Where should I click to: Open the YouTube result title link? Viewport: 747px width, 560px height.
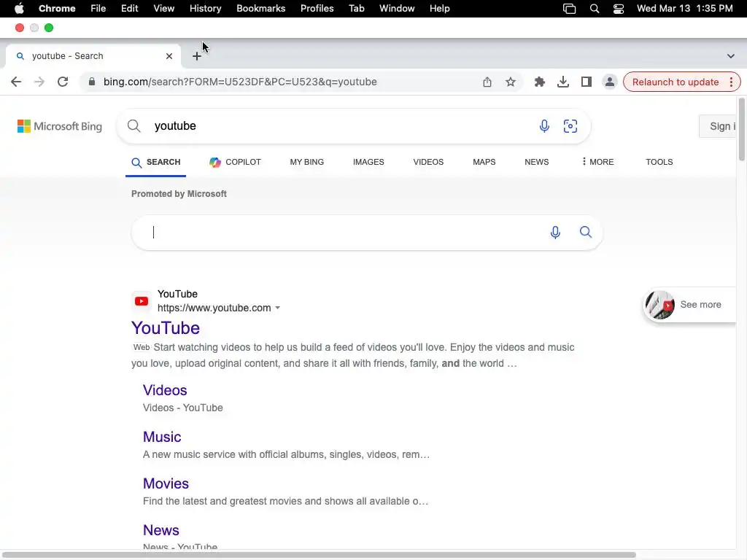tap(166, 328)
